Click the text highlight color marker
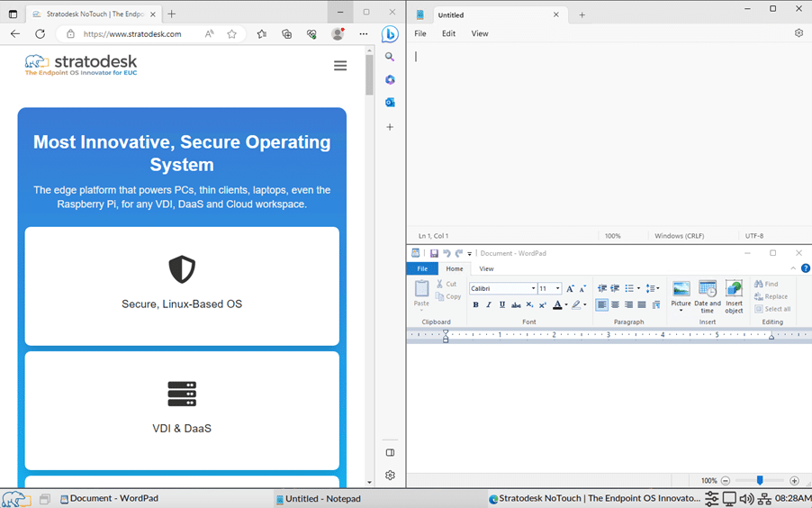 [x=576, y=304]
